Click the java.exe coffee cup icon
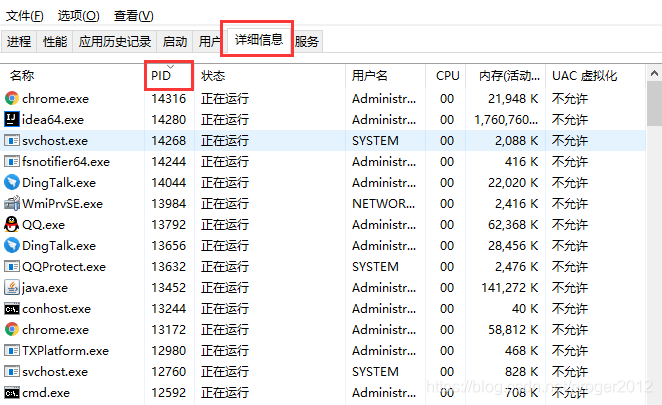 click(12, 288)
